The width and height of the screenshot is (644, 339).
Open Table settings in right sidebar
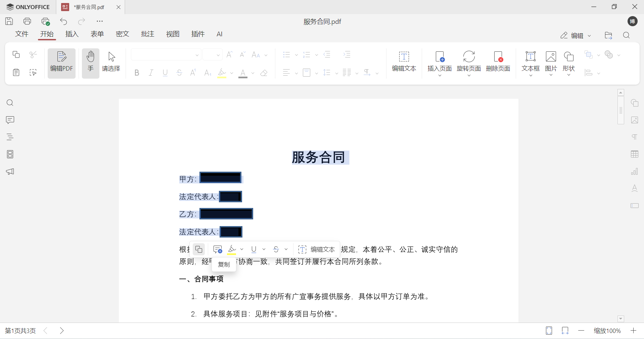[x=635, y=154]
